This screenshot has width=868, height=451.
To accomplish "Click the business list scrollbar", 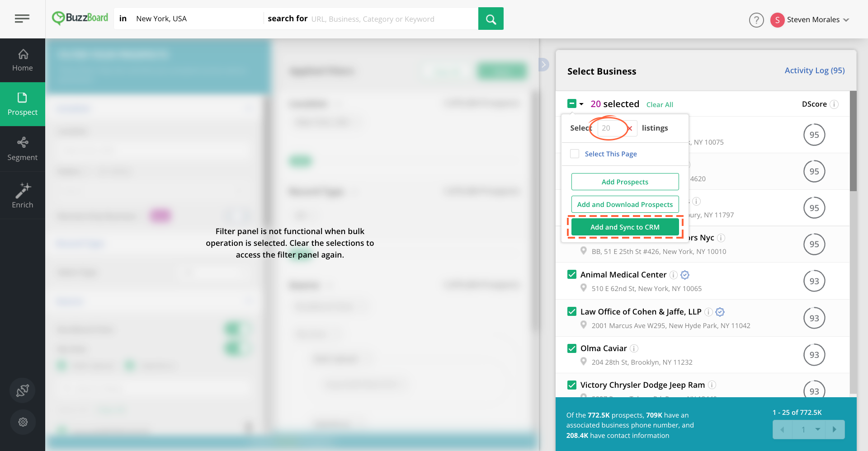I will pyautogui.click(x=853, y=141).
